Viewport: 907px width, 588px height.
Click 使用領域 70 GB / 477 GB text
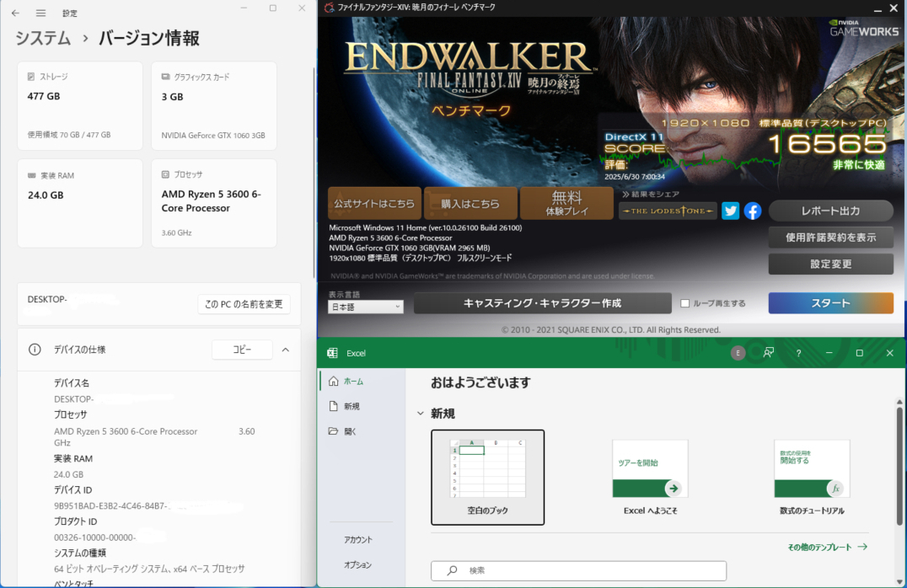[x=69, y=135]
